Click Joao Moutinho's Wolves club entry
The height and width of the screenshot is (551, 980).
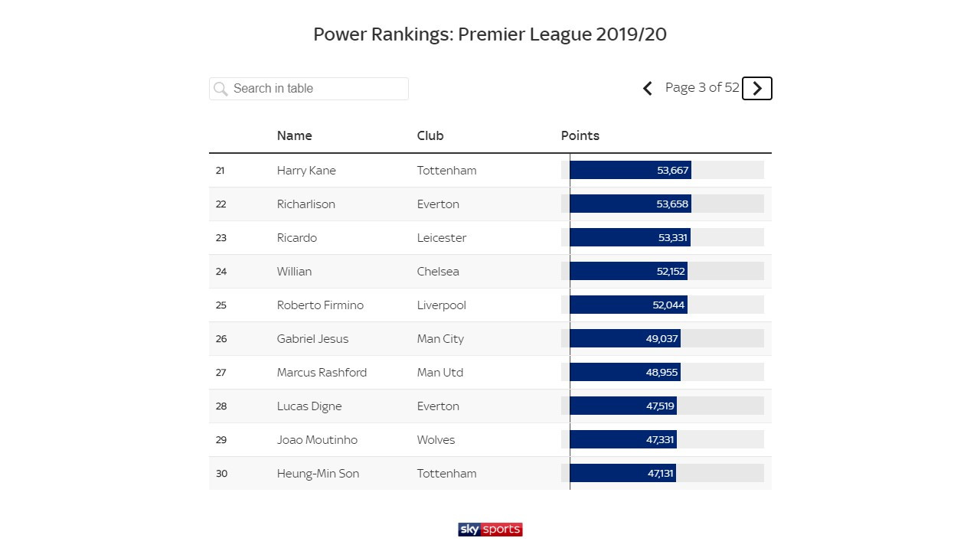point(436,439)
